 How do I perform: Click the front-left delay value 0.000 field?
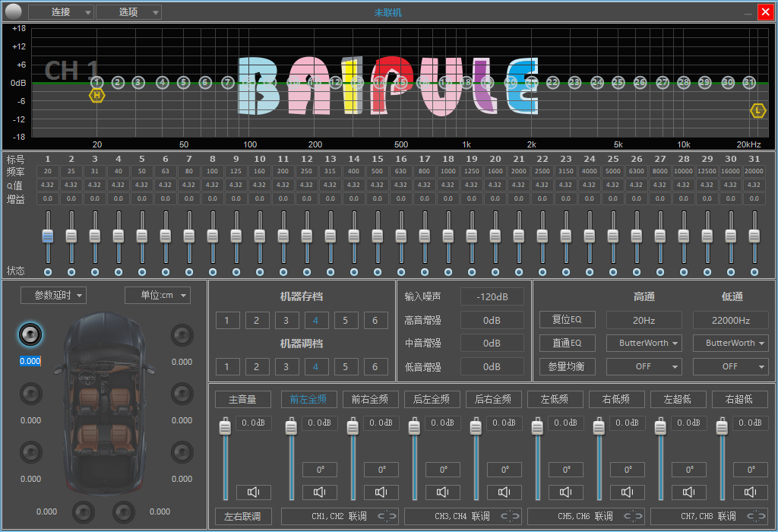pos(30,361)
